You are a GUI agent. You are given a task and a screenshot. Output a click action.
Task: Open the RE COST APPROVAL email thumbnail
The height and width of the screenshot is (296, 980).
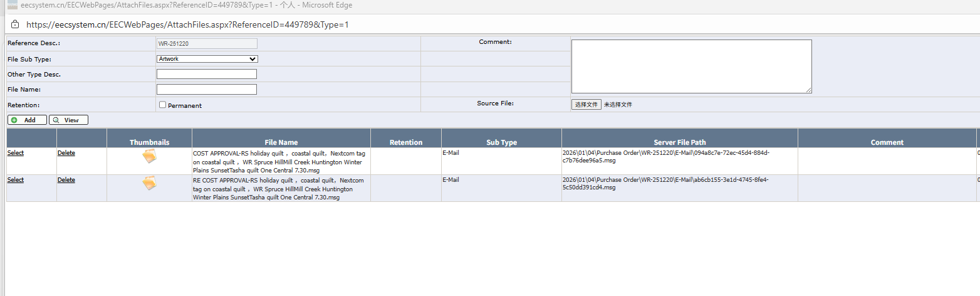(149, 183)
